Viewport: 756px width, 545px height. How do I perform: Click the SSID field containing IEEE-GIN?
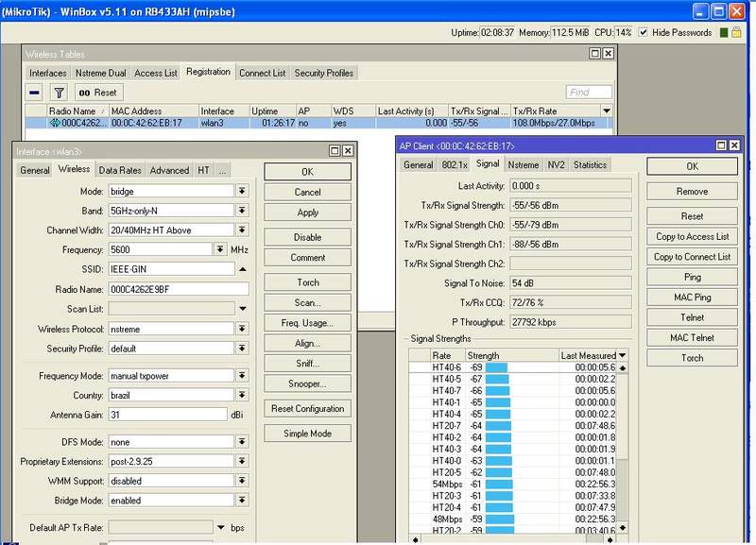172,269
